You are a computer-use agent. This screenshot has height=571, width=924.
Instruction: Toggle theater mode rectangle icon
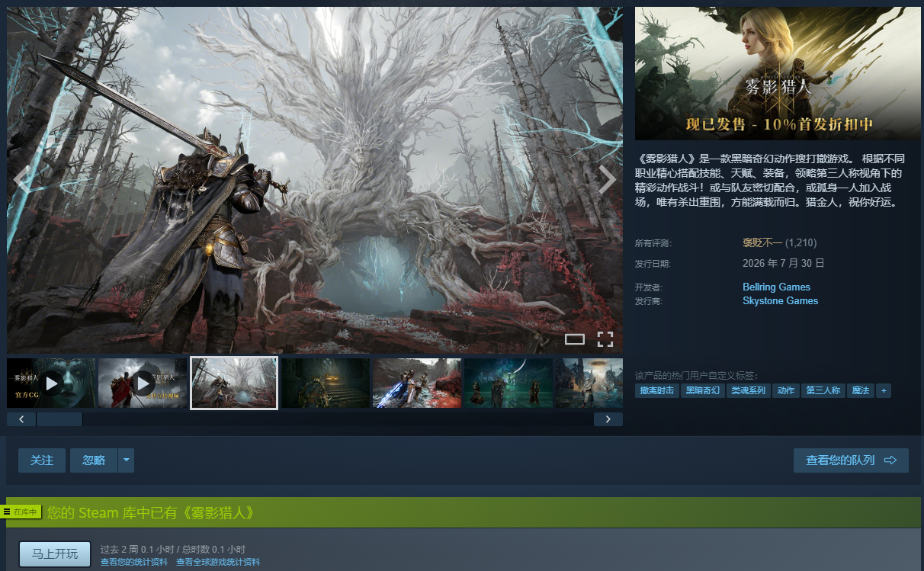point(575,339)
